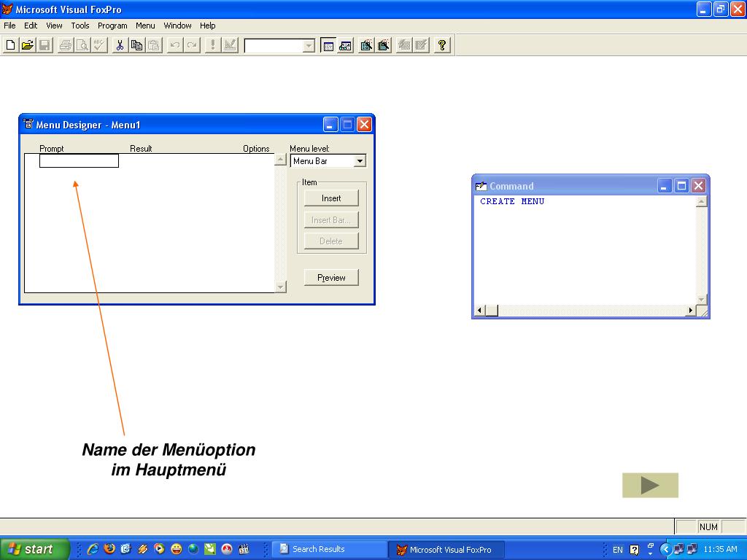Viewport: 747px width, 560px height.
Task: Click the 11:35 AM system clock
Action: 720,549
